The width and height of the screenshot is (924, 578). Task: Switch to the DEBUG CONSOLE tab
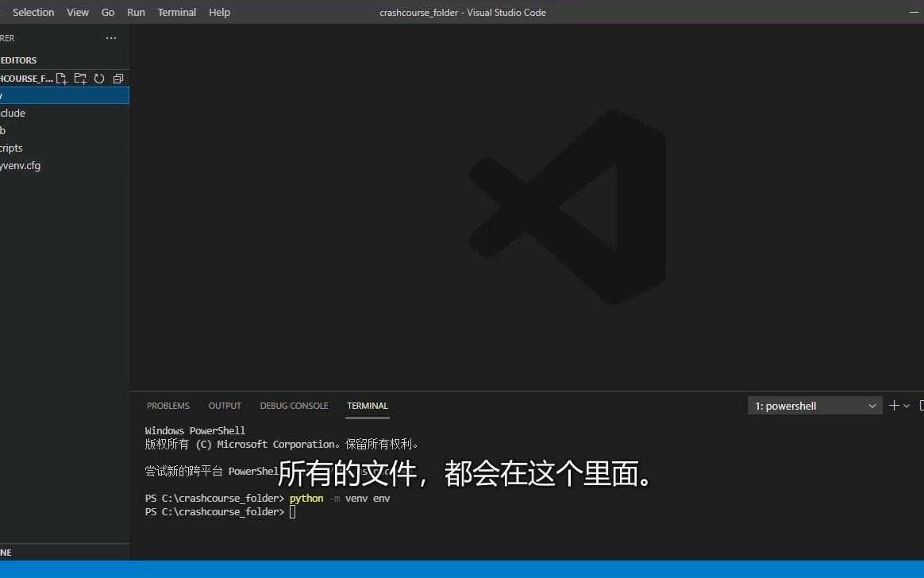click(x=294, y=406)
